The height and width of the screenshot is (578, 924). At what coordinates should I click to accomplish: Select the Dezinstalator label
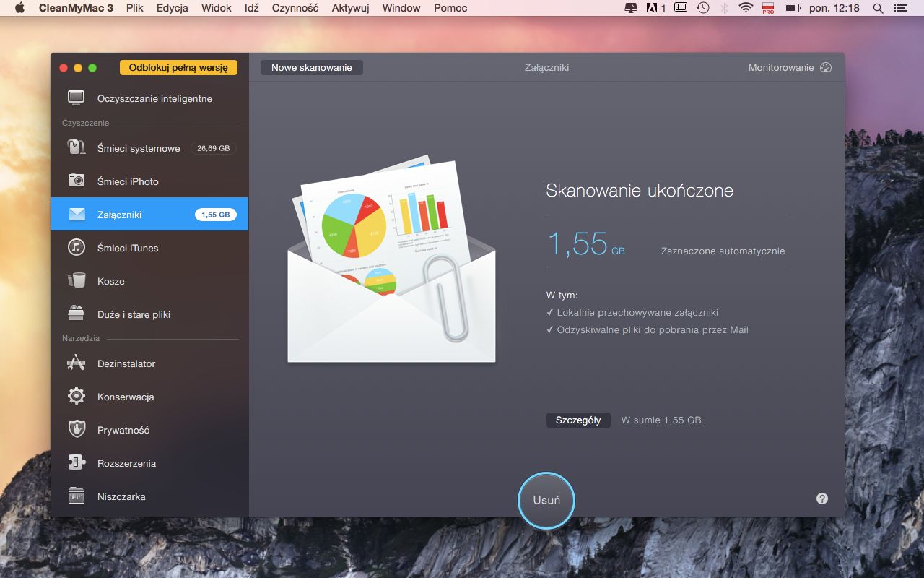(126, 363)
